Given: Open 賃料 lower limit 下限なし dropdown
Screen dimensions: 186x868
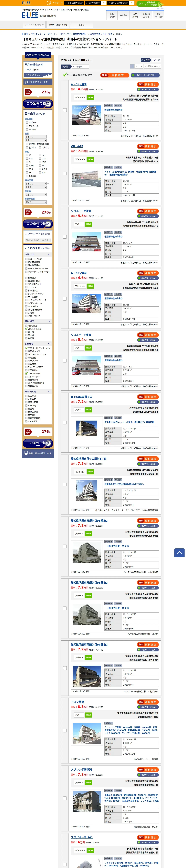Looking at the screenshot, I should click(36, 137).
